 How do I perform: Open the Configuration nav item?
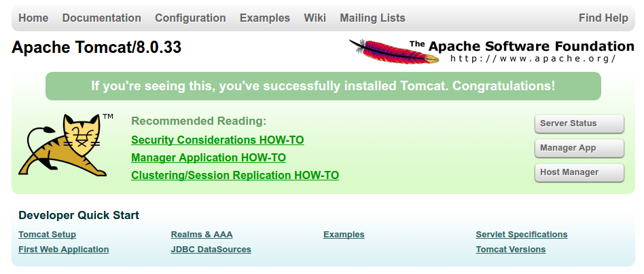[x=190, y=18]
